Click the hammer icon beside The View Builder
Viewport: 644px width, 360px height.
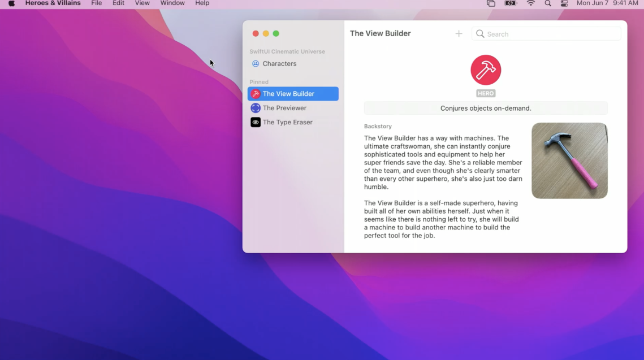click(x=256, y=94)
